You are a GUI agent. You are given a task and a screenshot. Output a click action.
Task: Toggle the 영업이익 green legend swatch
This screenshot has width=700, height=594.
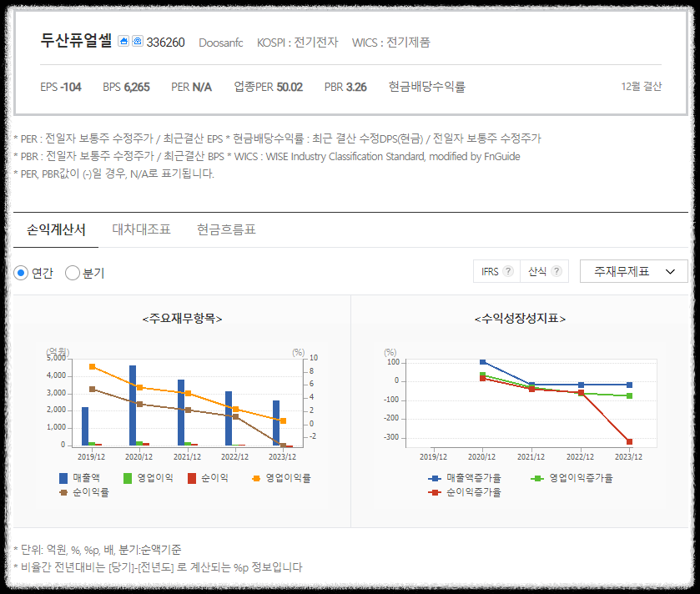click(x=128, y=478)
